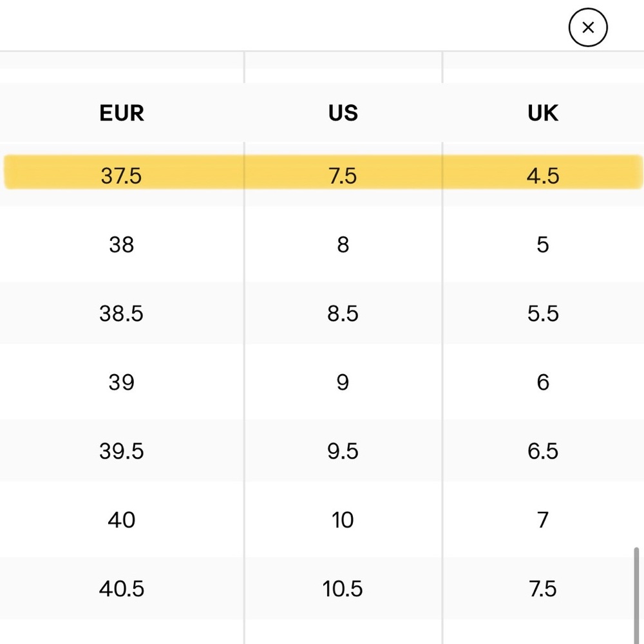Choose US size 10
The image size is (644, 644).
pyautogui.click(x=343, y=520)
